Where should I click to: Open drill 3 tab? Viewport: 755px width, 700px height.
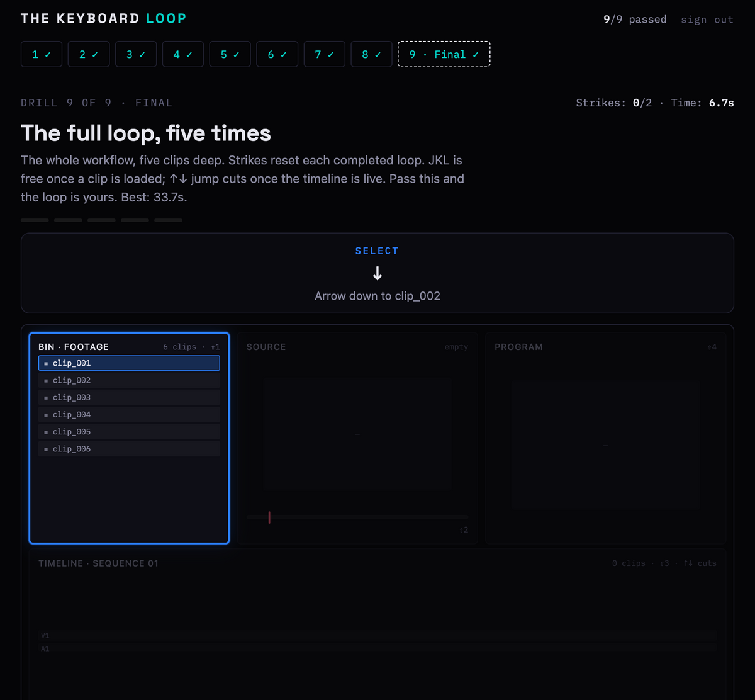pyautogui.click(x=136, y=54)
